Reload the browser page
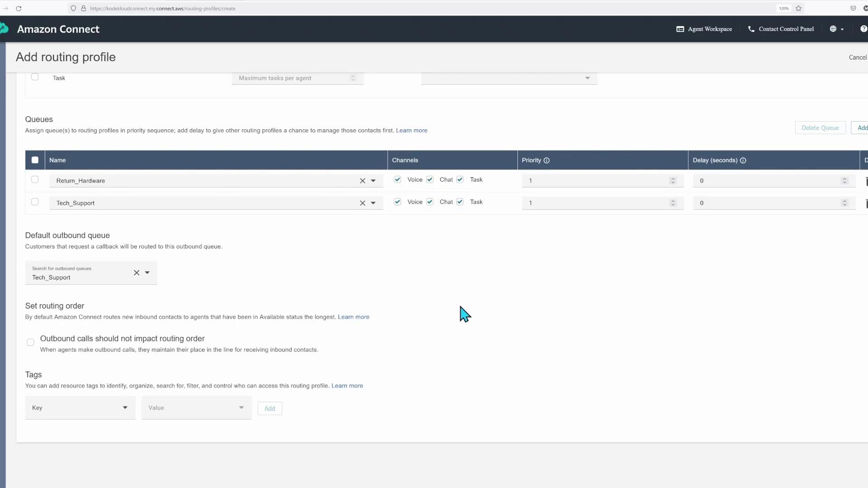868x488 pixels. click(19, 9)
